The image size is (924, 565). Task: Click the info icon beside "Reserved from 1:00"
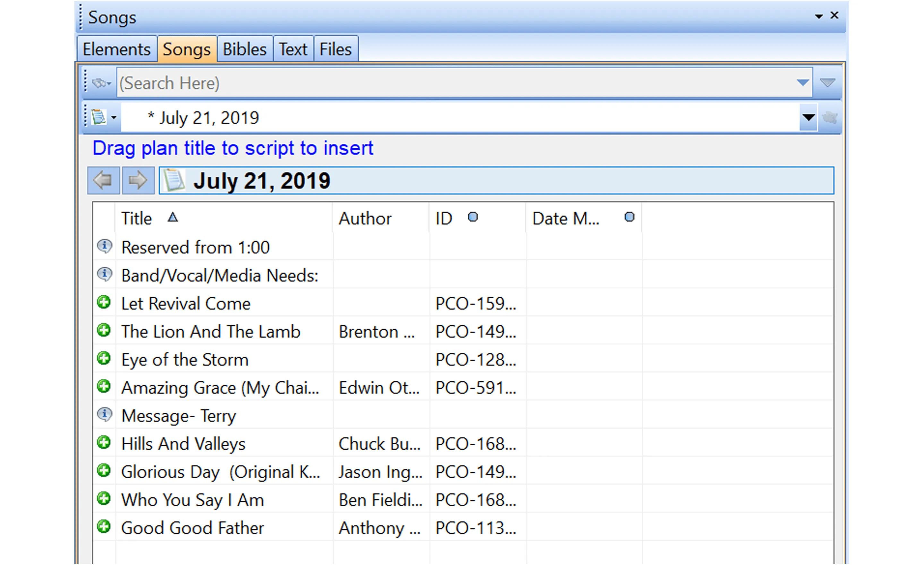pos(105,247)
